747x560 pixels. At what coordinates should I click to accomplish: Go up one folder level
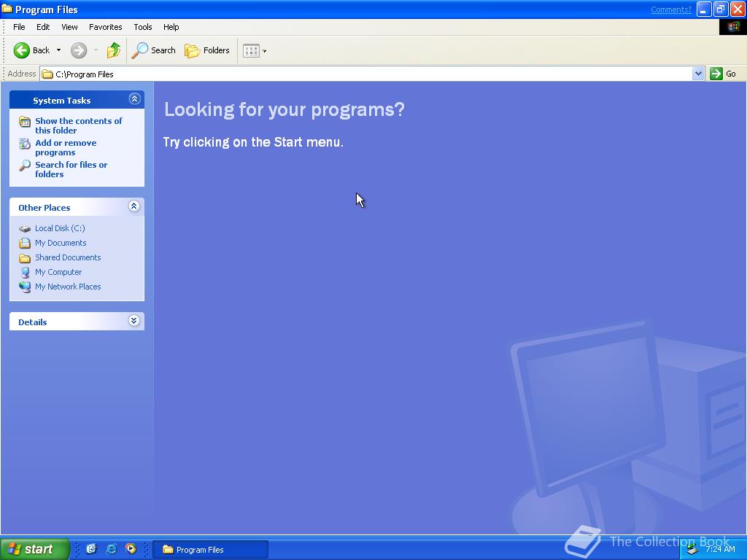[113, 50]
